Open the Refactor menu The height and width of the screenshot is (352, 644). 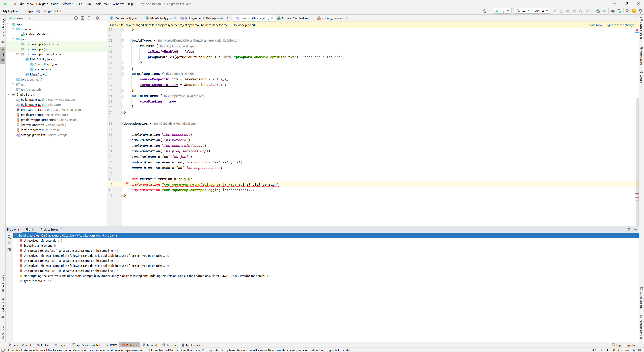67,4
